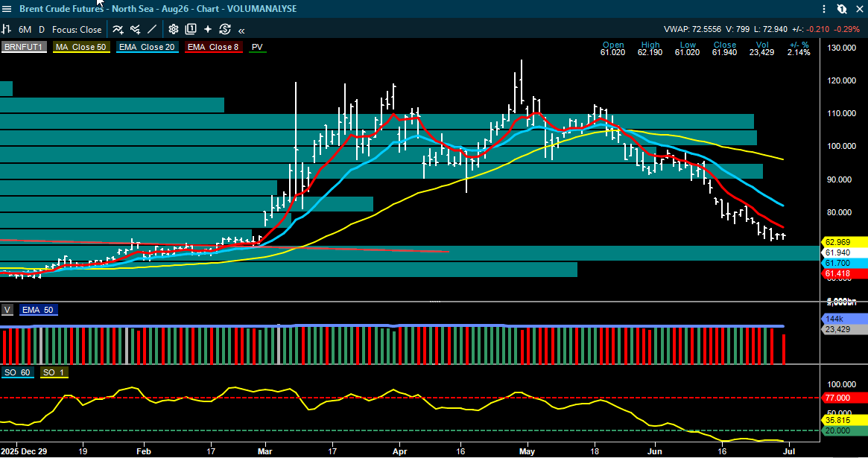
Task: Click the white 61.940 price axis tag
Action: point(843,252)
